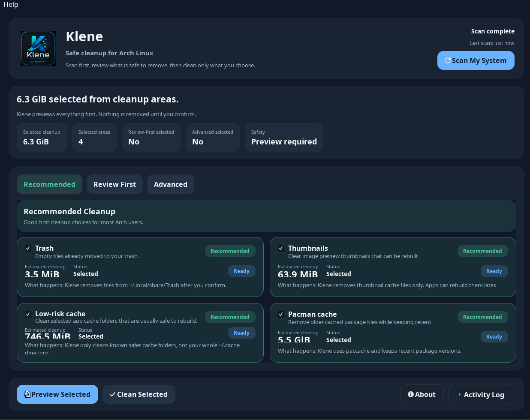530x420 pixels.
Task: Click the Recommended badge on Pacman cache
Action: click(x=482, y=317)
